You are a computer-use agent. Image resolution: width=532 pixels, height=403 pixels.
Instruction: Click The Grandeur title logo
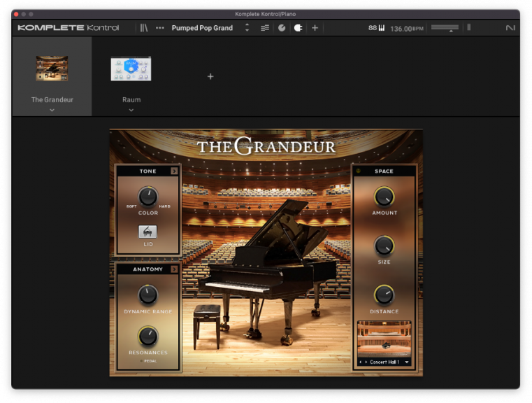pyautogui.click(x=266, y=146)
